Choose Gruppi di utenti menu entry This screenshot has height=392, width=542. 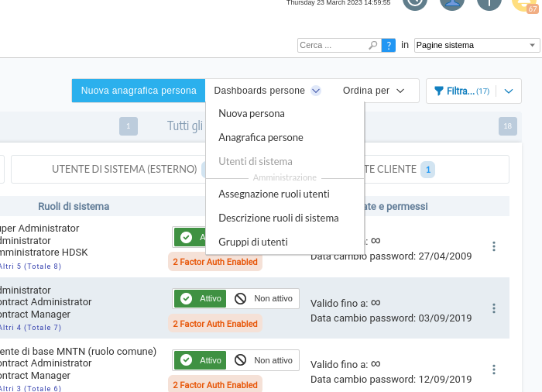[x=253, y=242]
